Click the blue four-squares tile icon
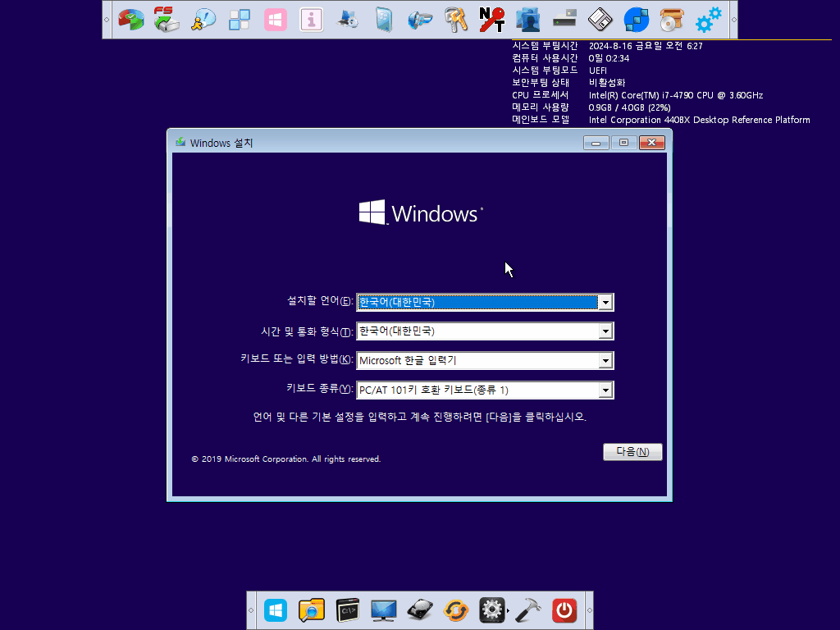Viewport: 840px width, 630px height. [x=239, y=20]
